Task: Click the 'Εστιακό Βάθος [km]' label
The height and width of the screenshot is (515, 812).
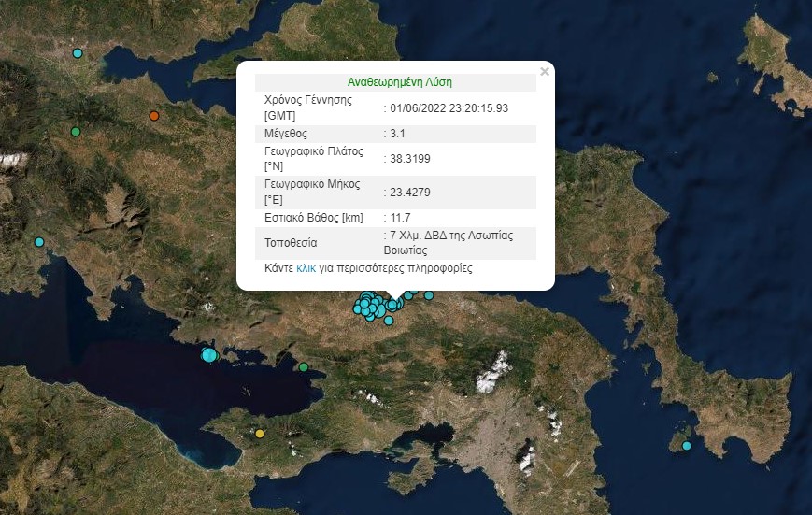Action: (x=314, y=218)
